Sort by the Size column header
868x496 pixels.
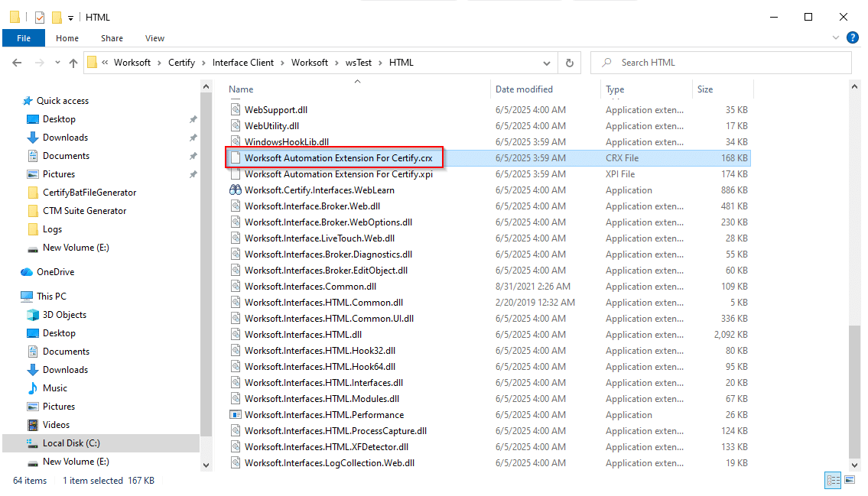[704, 89]
